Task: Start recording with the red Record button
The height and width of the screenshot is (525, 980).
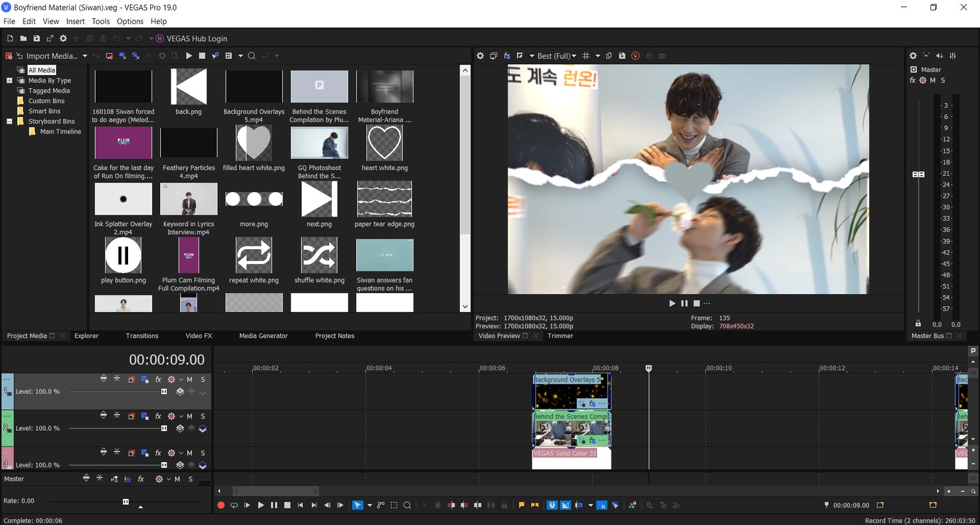Action: (221, 505)
